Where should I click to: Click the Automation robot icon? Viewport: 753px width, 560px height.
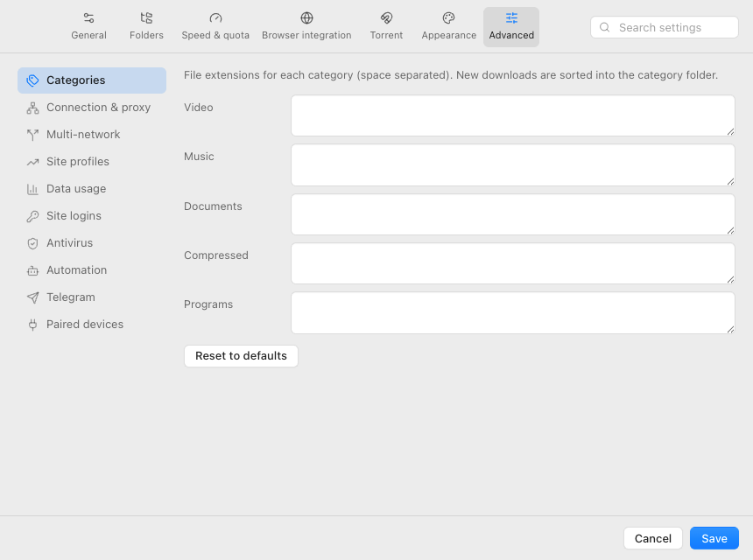[x=32, y=270]
